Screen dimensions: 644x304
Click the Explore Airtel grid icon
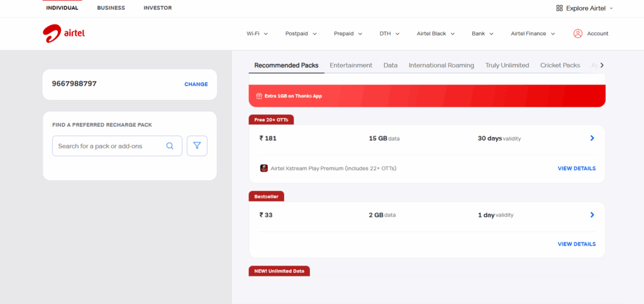coord(560,8)
